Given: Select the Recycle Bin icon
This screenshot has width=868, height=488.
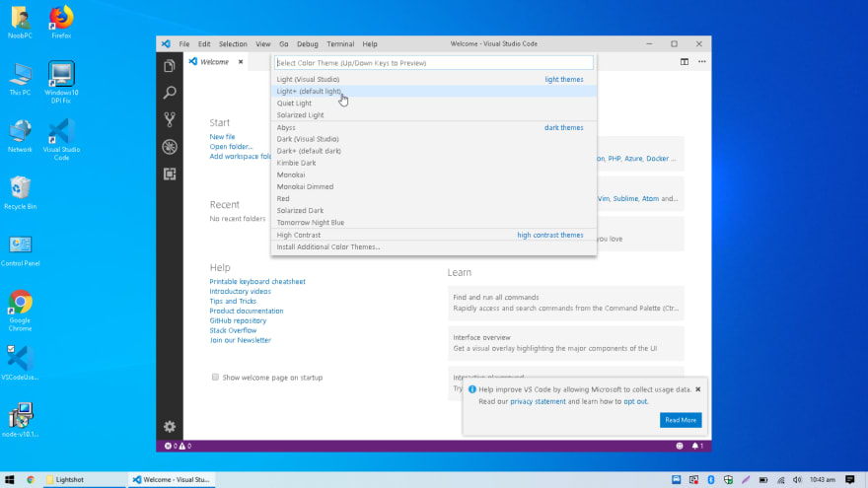Looking at the screenshot, I should click(20, 193).
